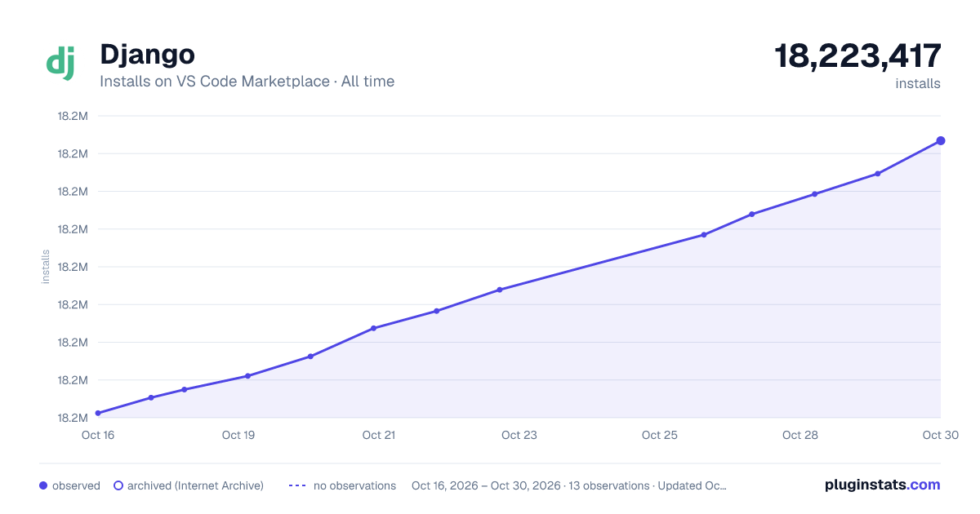Click the vertical installs y-axis title

click(46, 267)
